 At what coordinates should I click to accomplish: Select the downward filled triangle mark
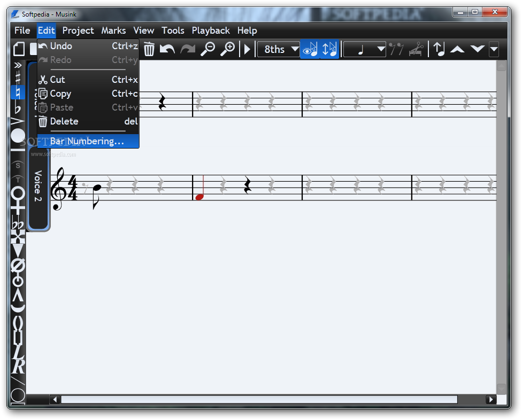pos(18,251)
